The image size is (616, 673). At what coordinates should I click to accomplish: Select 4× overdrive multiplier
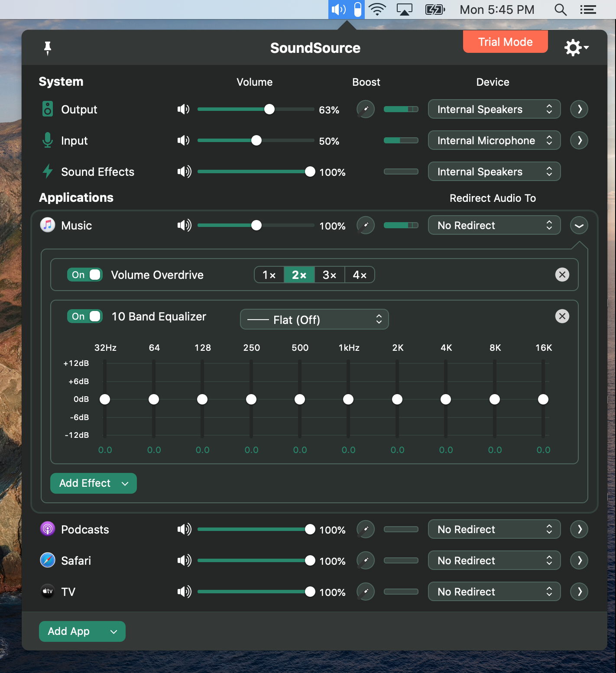(360, 275)
